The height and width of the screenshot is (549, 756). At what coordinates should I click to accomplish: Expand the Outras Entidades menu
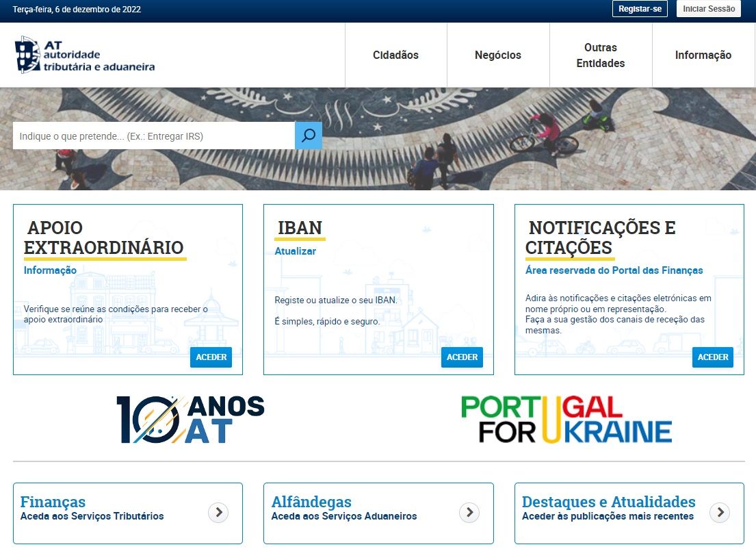click(x=601, y=55)
